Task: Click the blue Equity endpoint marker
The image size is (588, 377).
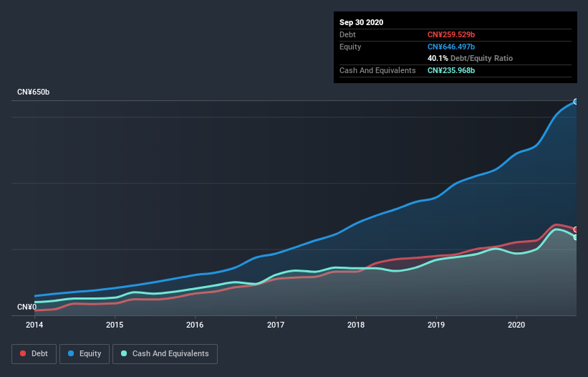Action: (576, 102)
